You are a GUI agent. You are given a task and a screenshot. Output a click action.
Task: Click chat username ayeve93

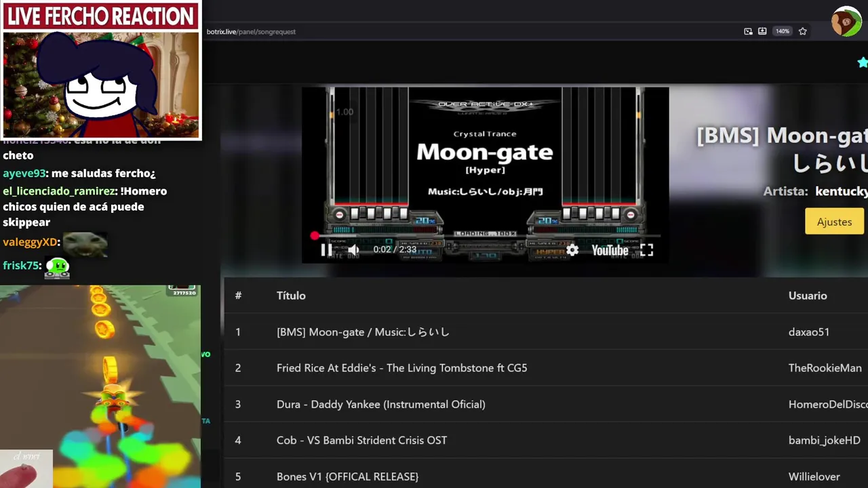[24, 174]
